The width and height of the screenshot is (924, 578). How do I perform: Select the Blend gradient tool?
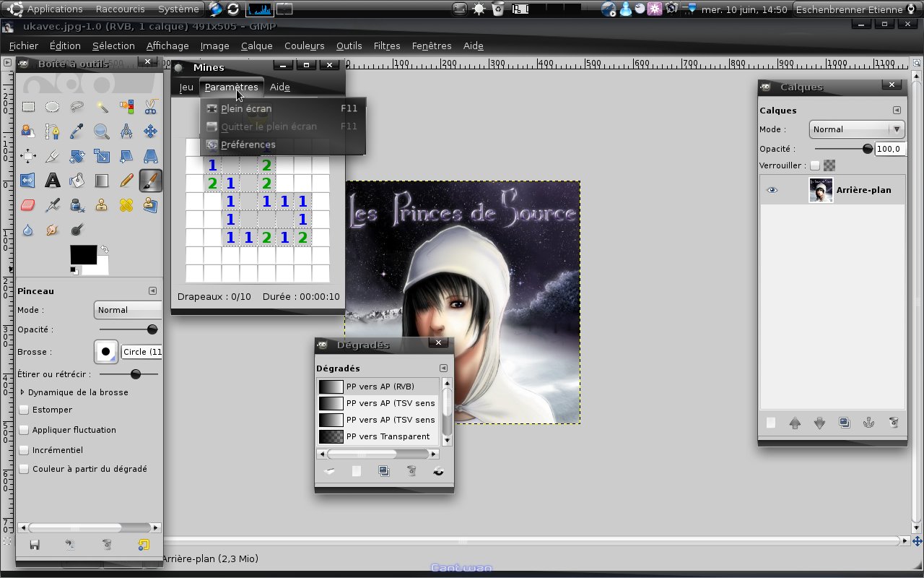102,181
